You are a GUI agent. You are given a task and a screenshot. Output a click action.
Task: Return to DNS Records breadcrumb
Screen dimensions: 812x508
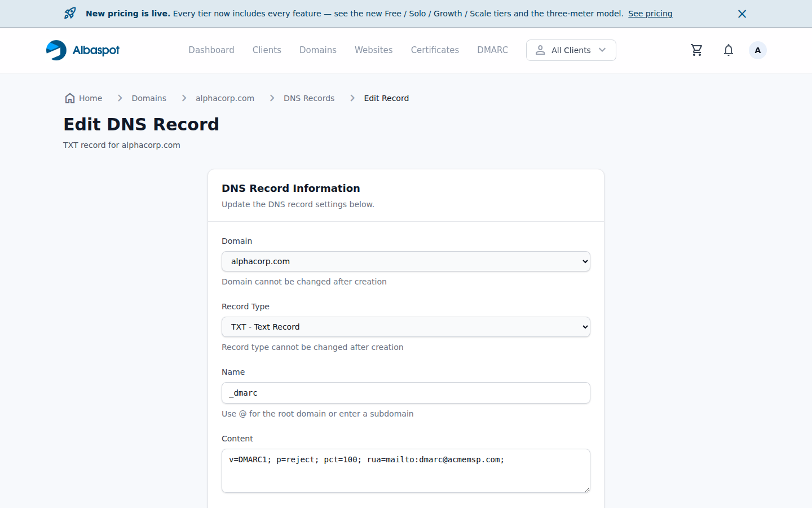pos(309,98)
